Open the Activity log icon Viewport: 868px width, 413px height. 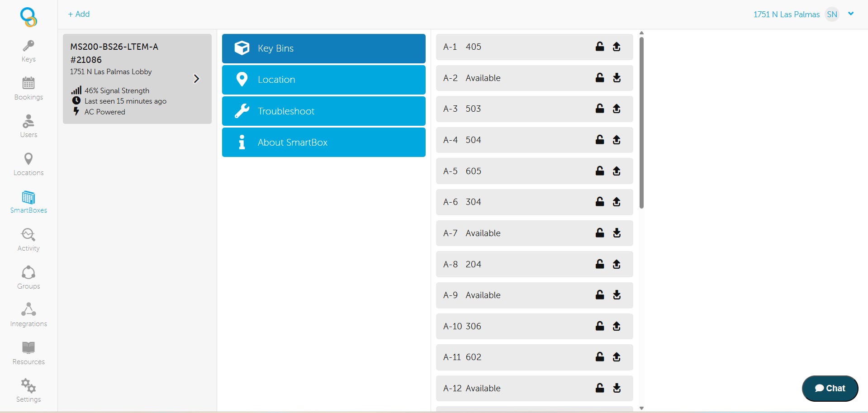click(x=28, y=240)
